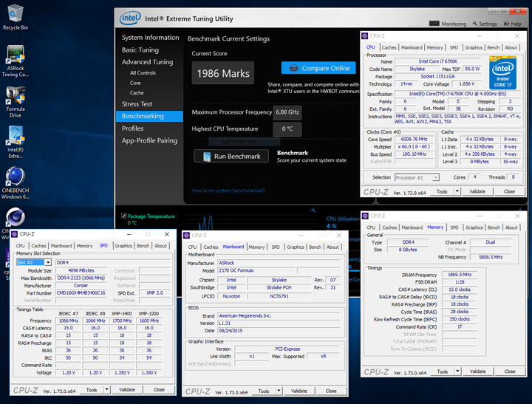Expand Tools arrow in CPU-Z Memory window
The height and width of the screenshot is (404, 532).
pyautogui.click(x=457, y=372)
